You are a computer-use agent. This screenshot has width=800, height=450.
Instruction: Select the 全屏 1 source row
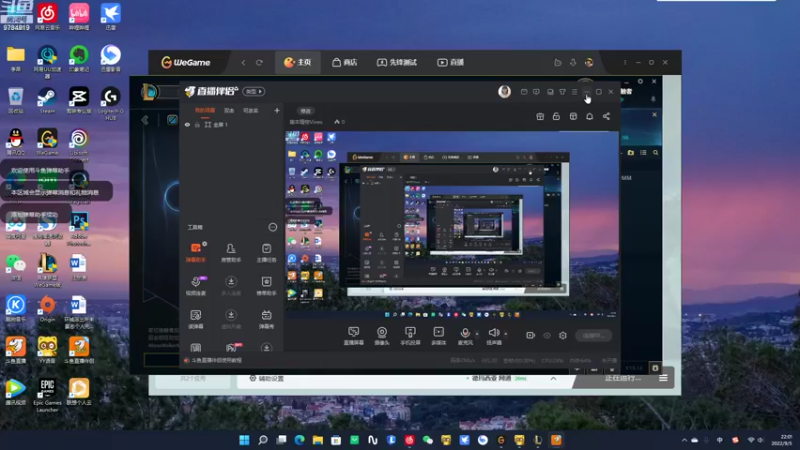point(232,124)
